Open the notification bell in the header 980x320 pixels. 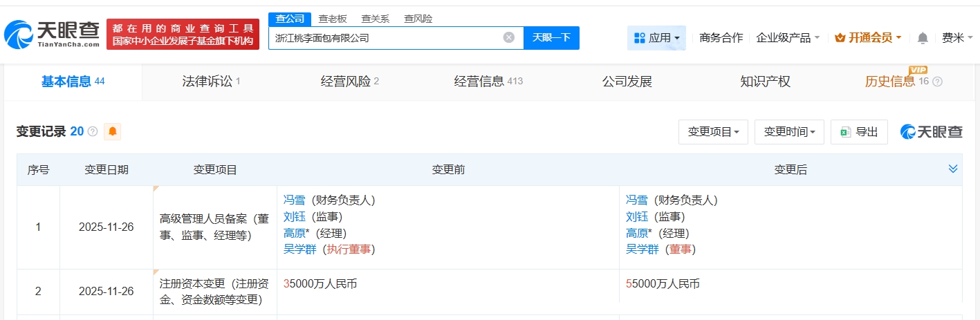(923, 38)
